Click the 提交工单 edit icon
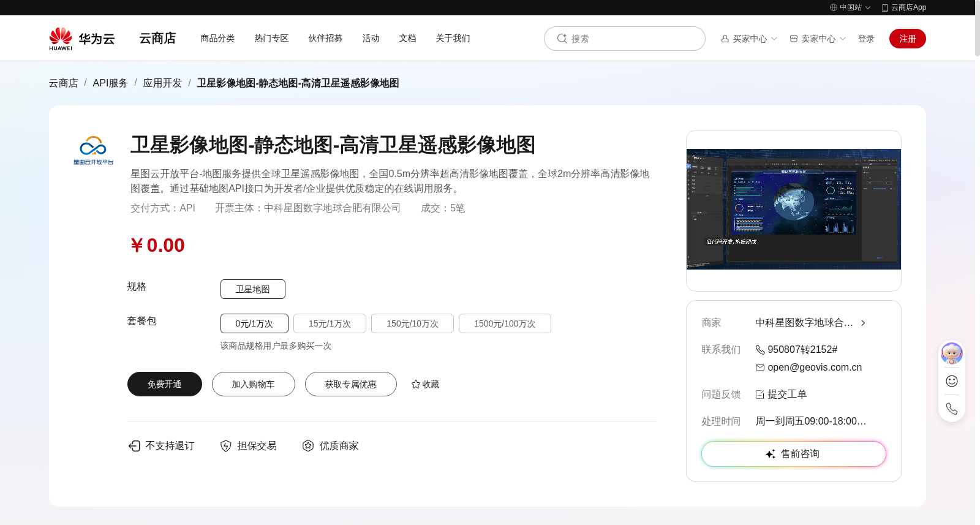980x525 pixels. point(760,395)
